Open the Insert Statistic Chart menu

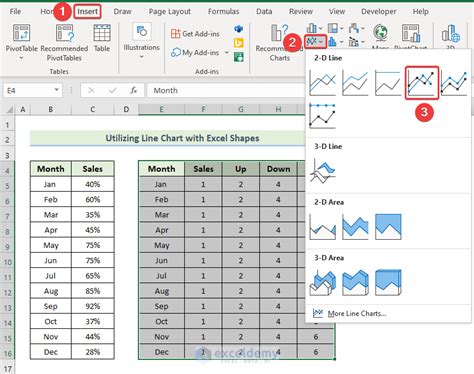[x=335, y=42]
